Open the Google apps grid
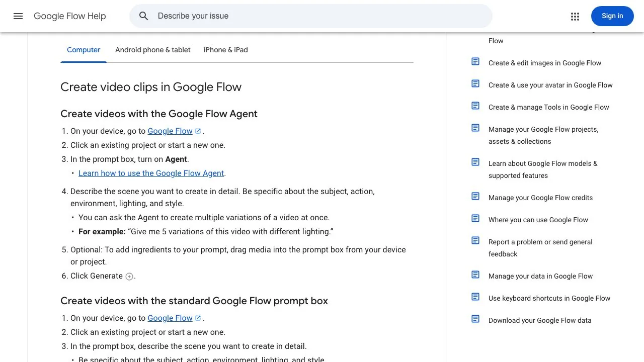Image resolution: width=644 pixels, height=362 pixels. [575, 17]
